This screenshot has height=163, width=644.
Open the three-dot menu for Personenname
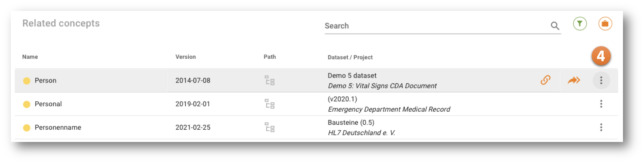click(x=601, y=127)
